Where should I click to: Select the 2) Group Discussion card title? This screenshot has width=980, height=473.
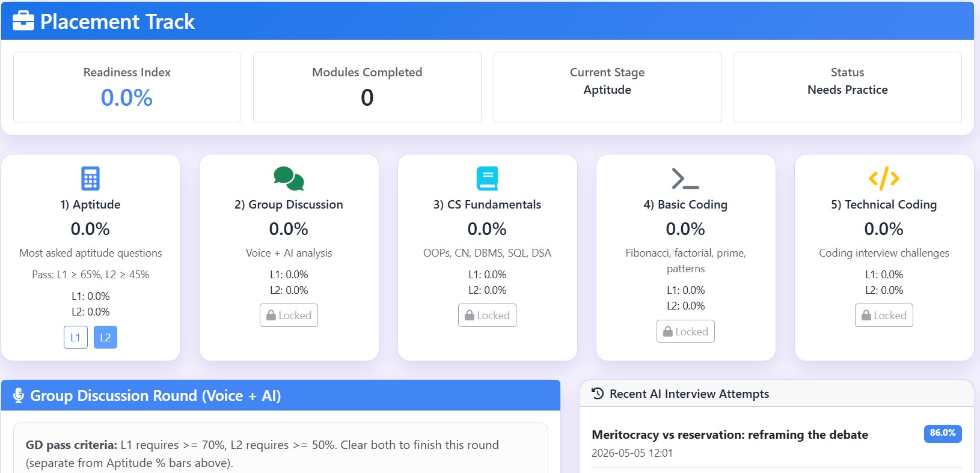click(289, 204)
